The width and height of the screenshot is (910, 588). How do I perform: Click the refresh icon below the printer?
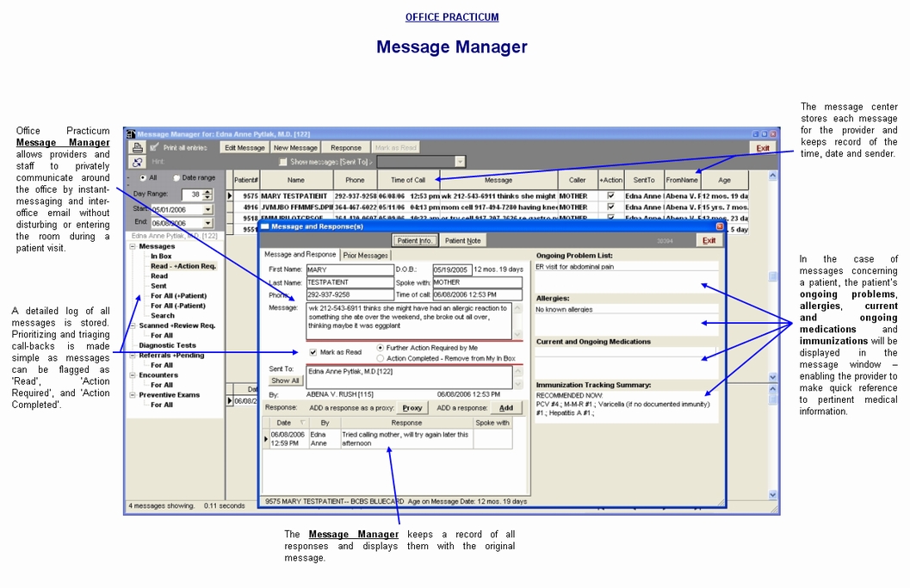tap(137, 162)
